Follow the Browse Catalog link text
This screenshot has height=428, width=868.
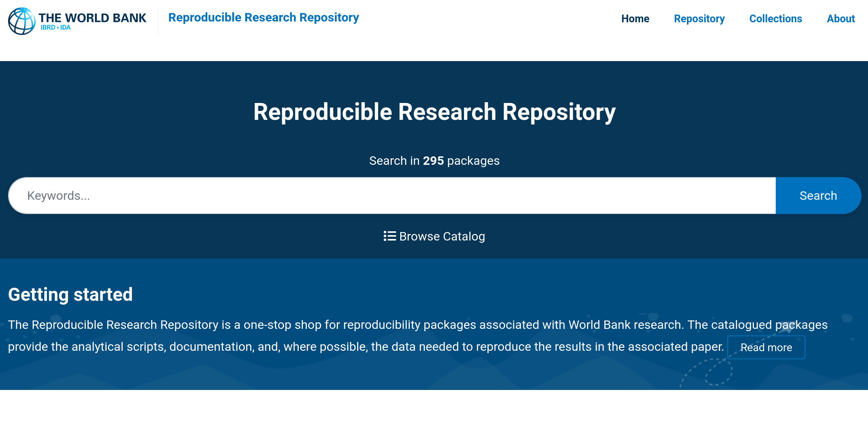(x=442, y=236)
